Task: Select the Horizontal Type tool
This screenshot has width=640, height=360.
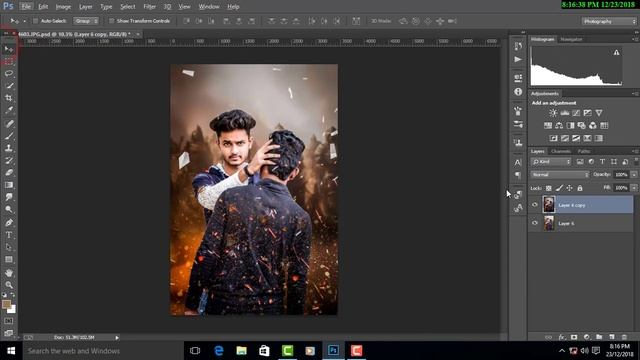Action: [9, 235]
